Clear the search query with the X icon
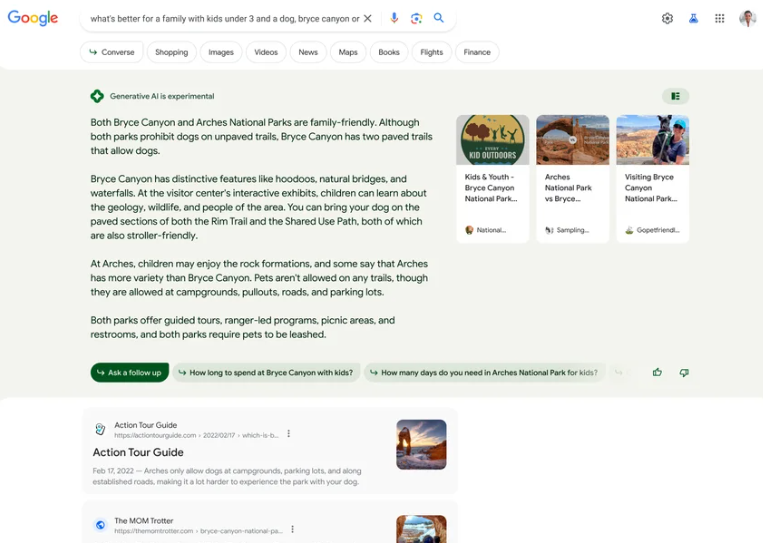This screenshot has height=543, width=763. (x=368, y=18)
